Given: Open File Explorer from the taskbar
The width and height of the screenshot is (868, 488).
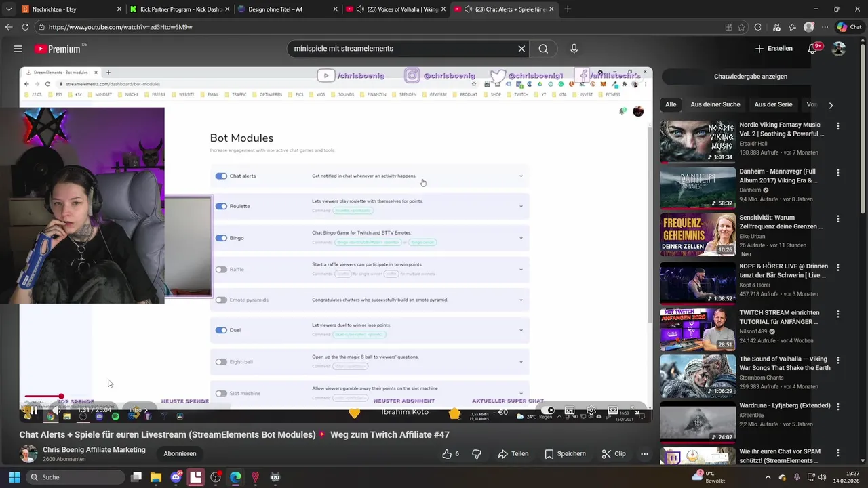Looking at the screenshot, I should 156,477.
